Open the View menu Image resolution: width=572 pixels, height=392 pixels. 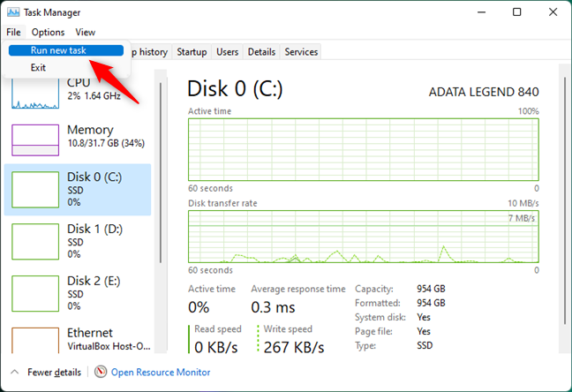(x=86, y=32)
